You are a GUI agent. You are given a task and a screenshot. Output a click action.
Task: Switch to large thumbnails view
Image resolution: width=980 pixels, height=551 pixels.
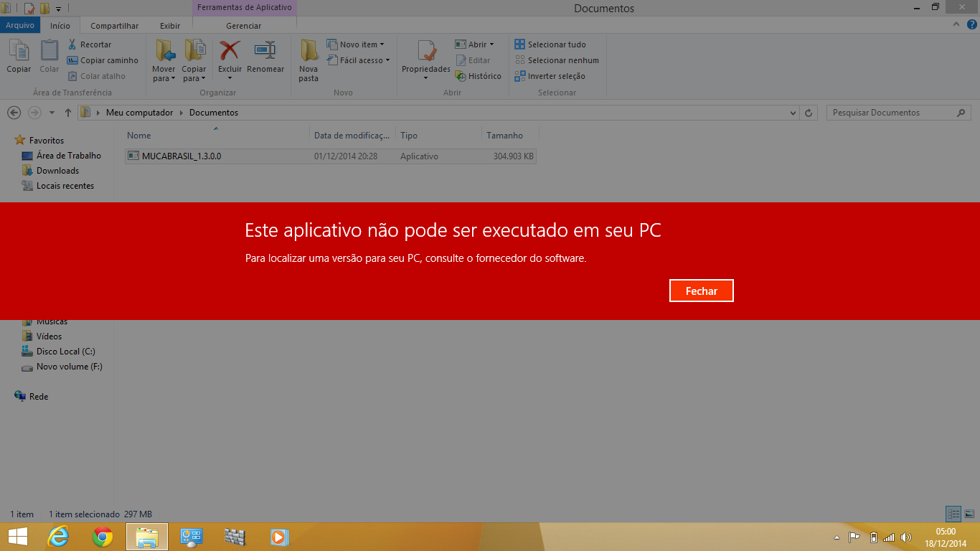pyautogui.click(x=969, y=514)
